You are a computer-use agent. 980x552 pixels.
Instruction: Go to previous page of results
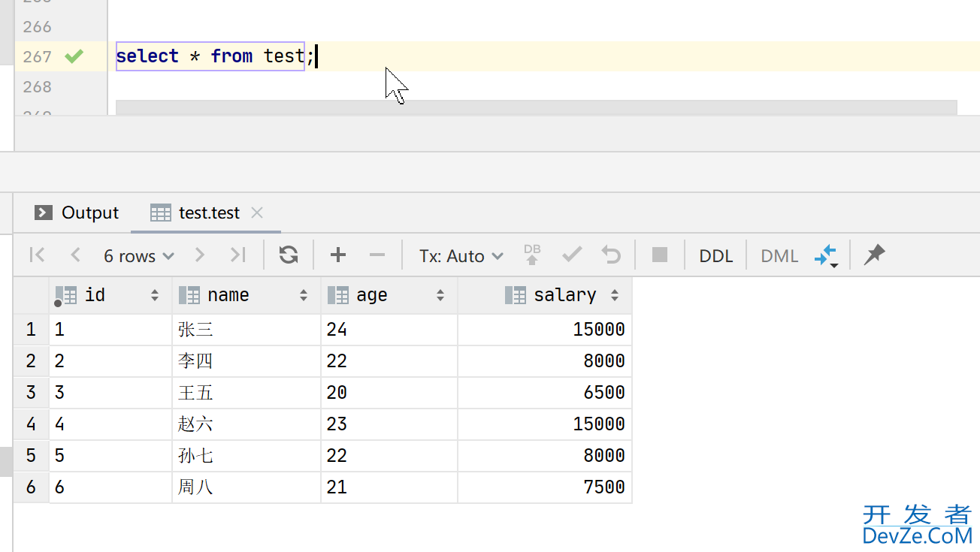(75, 255)
